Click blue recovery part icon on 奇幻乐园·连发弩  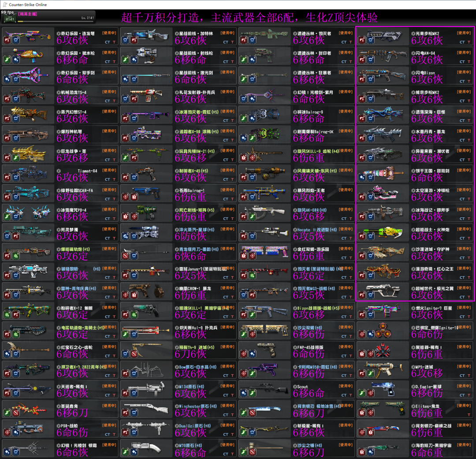click(16, 41)
